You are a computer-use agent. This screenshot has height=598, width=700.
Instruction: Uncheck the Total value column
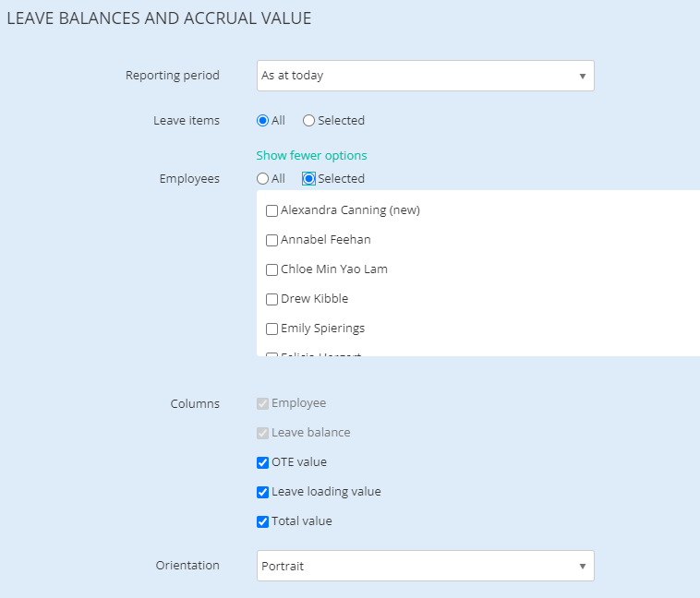click(263, 521)
